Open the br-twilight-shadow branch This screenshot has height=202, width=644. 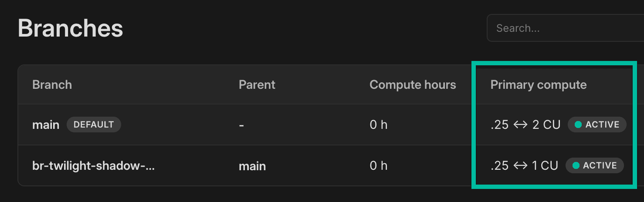click(x=93, y=166)
